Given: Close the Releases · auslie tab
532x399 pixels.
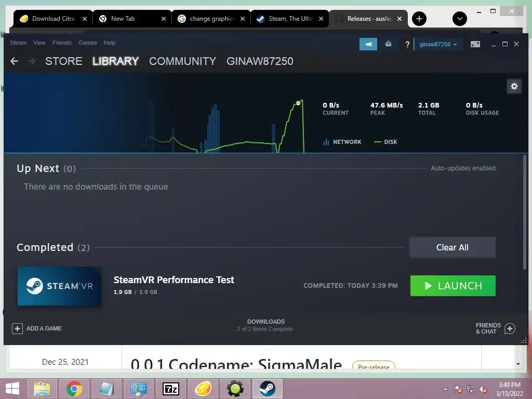Looking at the screenshot, I should [x=400, y=19].
